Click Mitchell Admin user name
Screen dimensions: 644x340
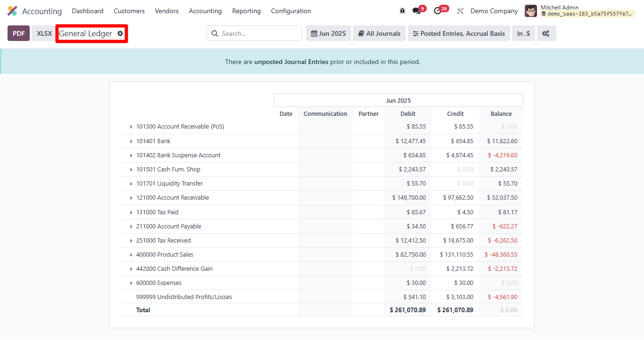(x=560, y=8)
